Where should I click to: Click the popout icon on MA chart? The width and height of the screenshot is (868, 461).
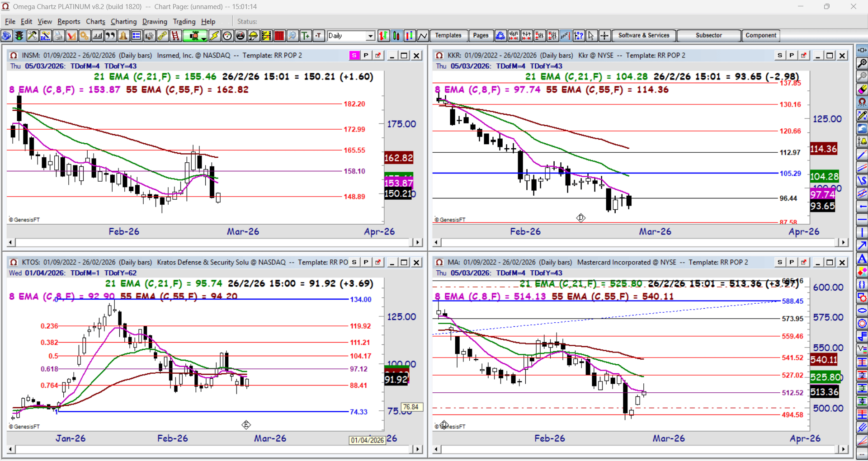(803, 262)
